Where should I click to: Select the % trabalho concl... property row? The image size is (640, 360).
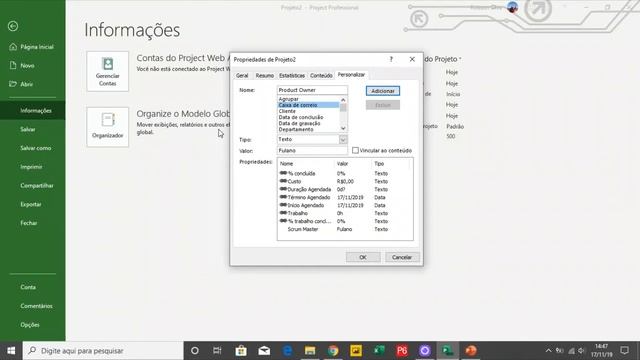point(344,221)
